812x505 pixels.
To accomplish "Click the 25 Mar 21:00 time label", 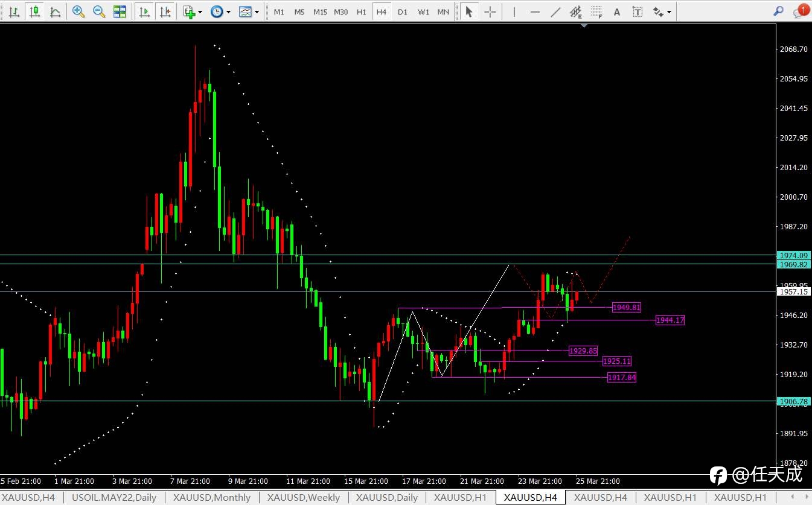I will (597, 481).
